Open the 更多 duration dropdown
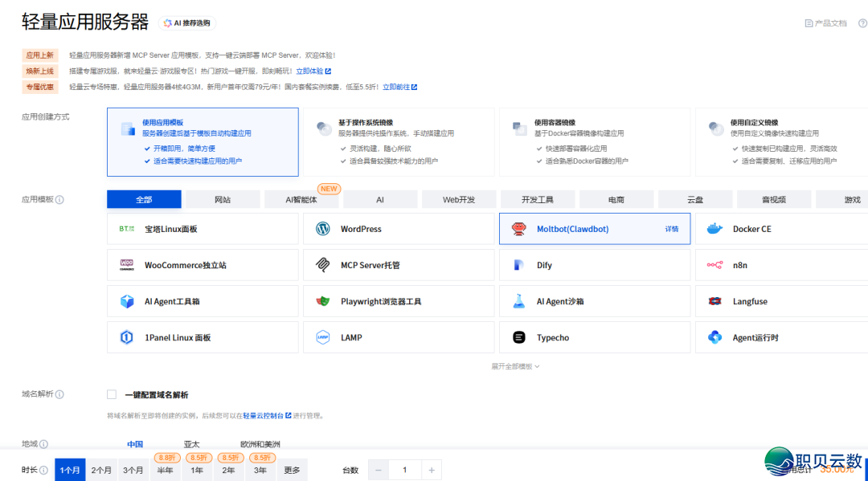 click(x=292, y=470)
